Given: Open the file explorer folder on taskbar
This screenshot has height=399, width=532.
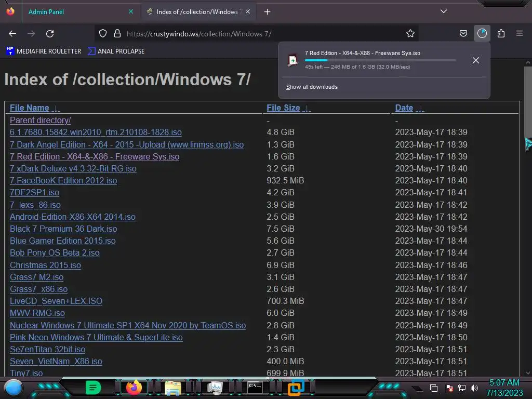Looking at the screenshot, I should point(172,388).
